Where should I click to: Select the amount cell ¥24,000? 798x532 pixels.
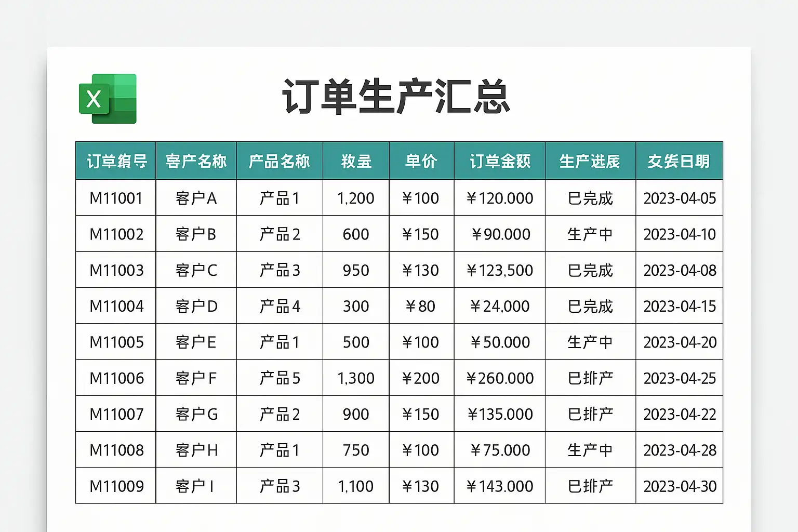click(500, 306)
